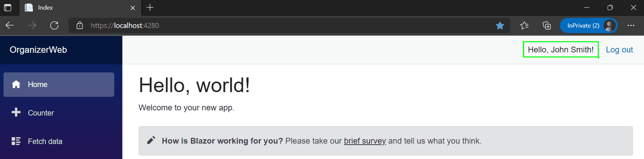Click the InPrivate profile button
This screenshot has height=159, width=644.
tap(589, 26)
